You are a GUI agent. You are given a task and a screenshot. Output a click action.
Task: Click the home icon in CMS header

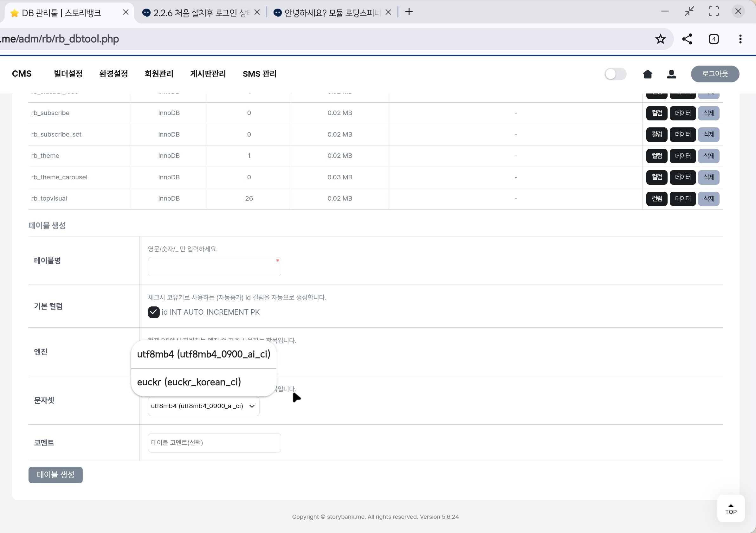coord(647,74)
